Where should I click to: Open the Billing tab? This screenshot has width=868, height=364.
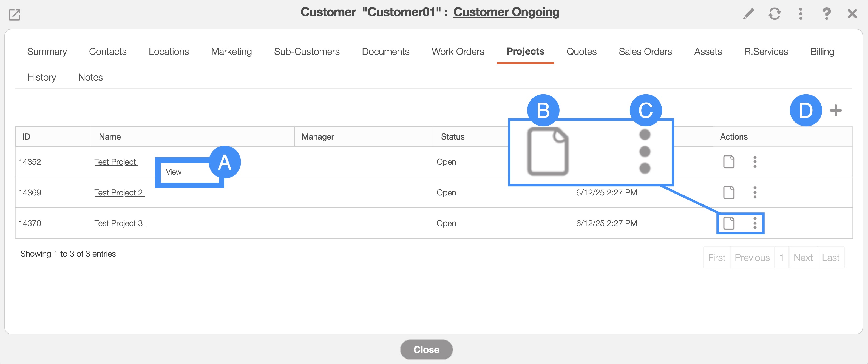(822, 52)
